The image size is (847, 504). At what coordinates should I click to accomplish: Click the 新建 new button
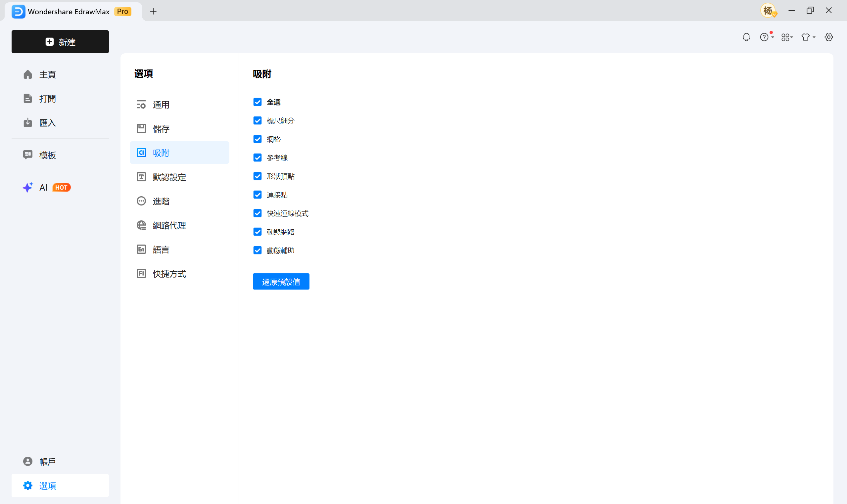click(60, 42)
